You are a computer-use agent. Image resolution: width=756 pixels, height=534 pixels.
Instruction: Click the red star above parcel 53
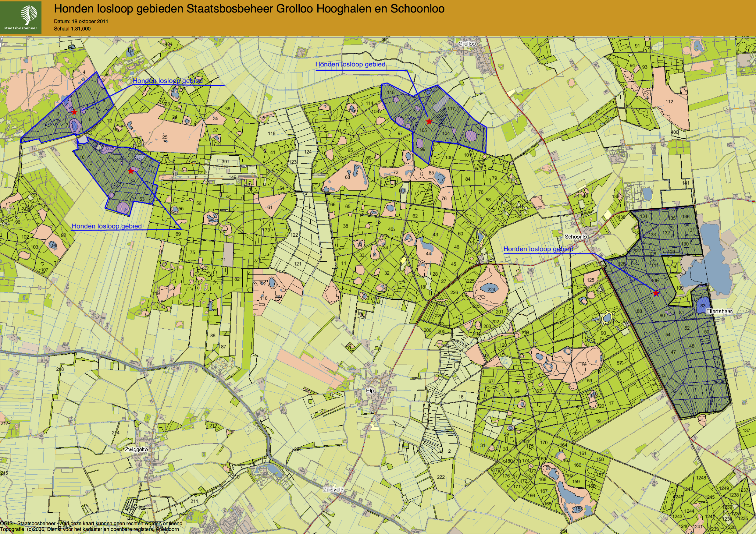coord(131,171)
